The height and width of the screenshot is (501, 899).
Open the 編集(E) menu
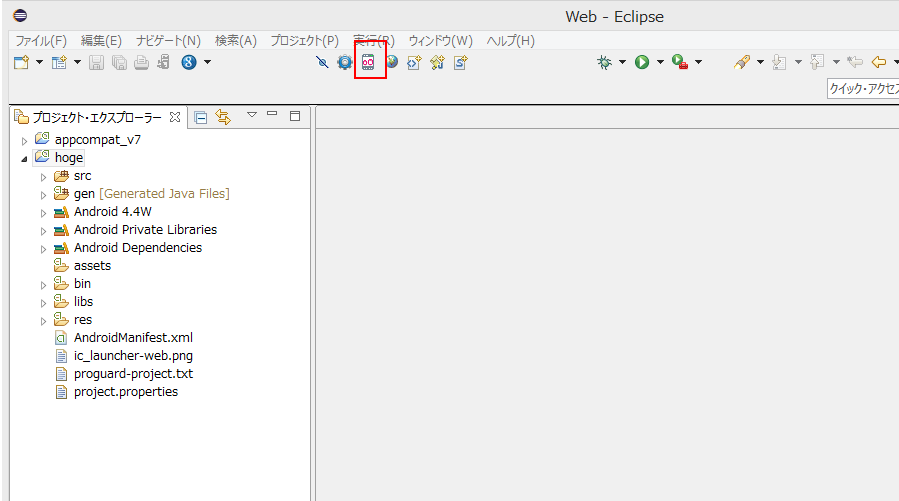[x=101, y=41]
